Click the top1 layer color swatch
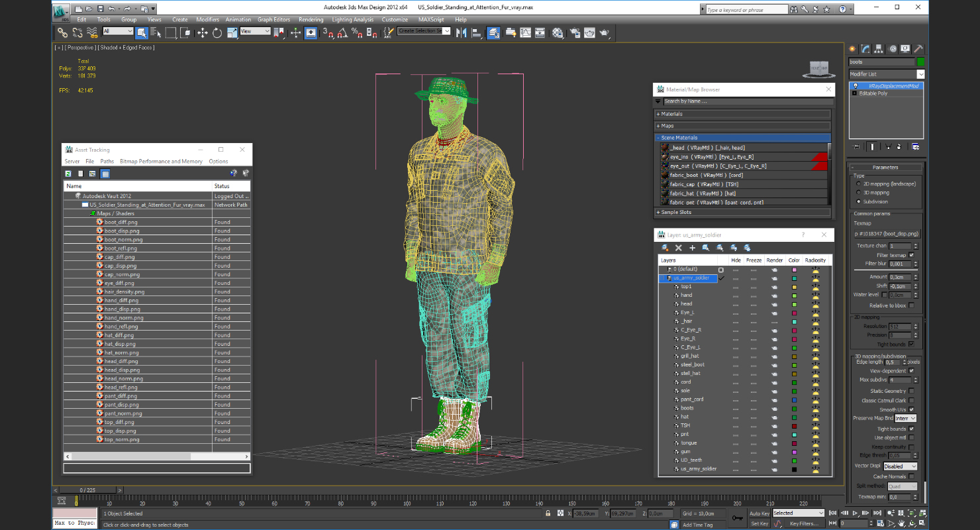The height and width of the screenshot is (530, 980). point(794,287)
